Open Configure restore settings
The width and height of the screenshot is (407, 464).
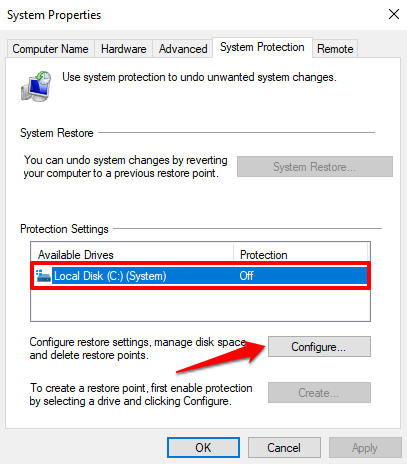319,347
